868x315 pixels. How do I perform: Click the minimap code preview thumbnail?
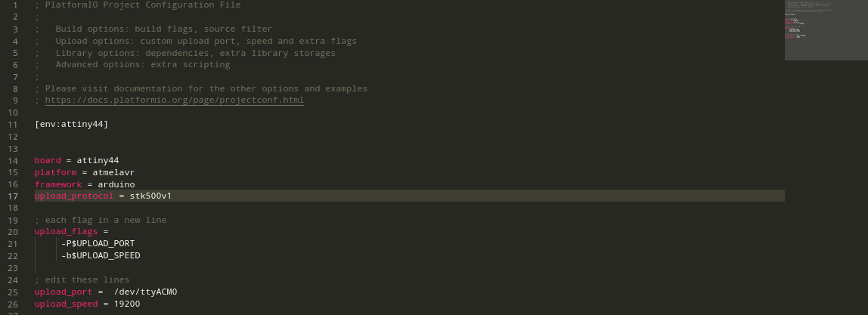coord(826,30)
